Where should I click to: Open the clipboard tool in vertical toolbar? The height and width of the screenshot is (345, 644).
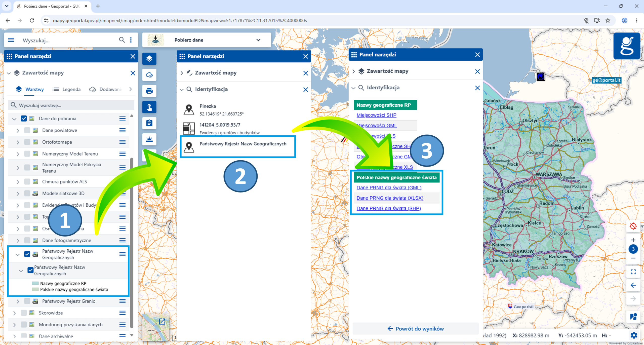pos(149,123)
